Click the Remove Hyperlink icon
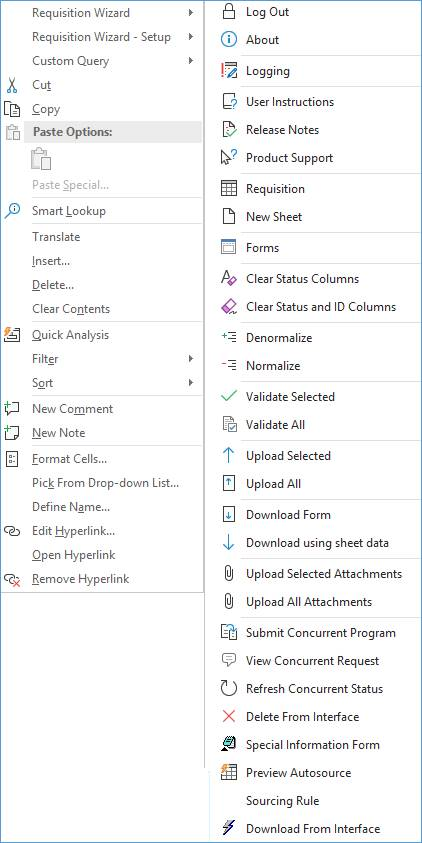422x843 pixels. pos(12,579)
